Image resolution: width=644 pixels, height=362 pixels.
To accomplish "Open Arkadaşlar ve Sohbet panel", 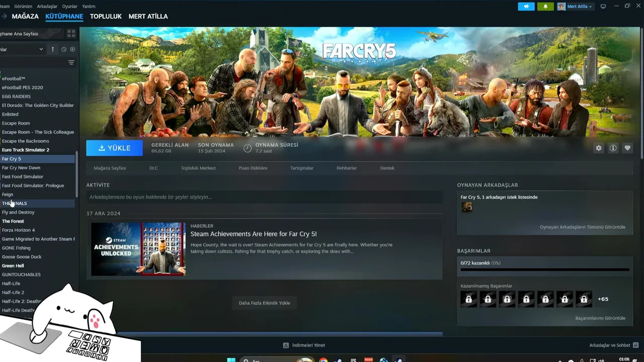I will pos(614,345).
